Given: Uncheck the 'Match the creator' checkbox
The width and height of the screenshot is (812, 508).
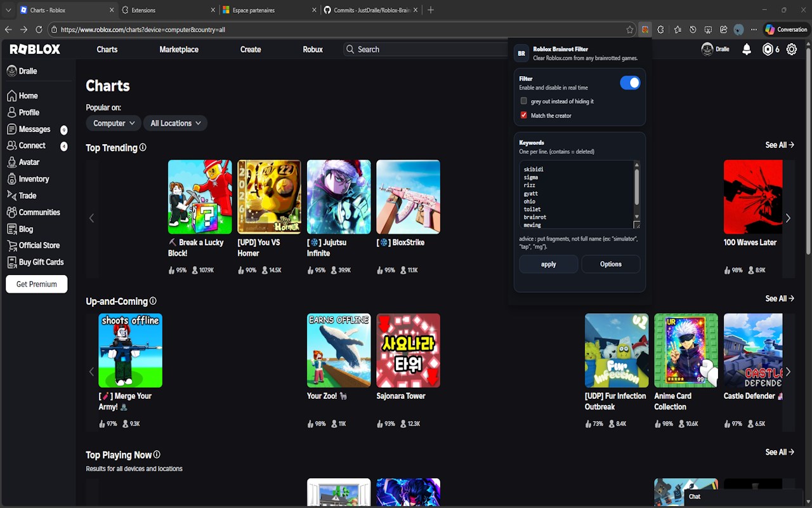Looking at the screenshot, I should (x=523, y=115).
